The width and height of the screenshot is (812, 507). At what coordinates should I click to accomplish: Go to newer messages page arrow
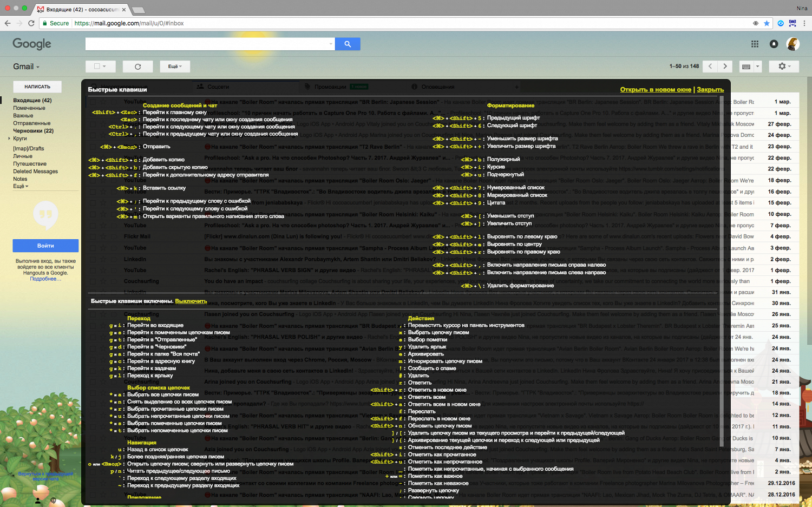pos(710,66)
